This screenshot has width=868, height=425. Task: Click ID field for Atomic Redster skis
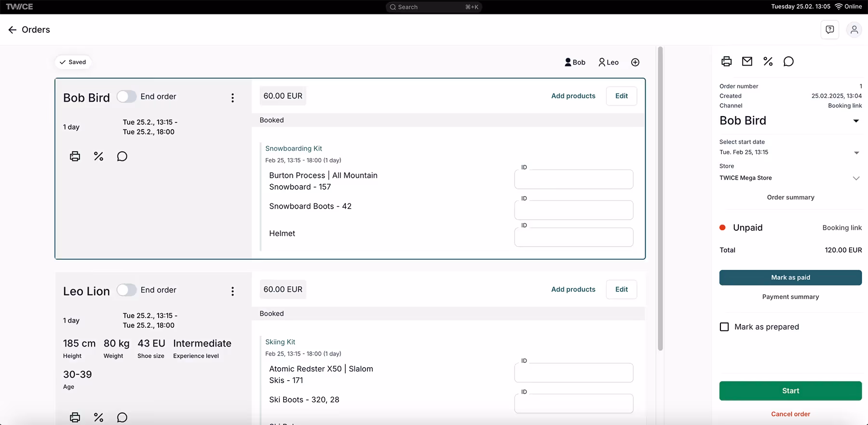click(574, 372)
